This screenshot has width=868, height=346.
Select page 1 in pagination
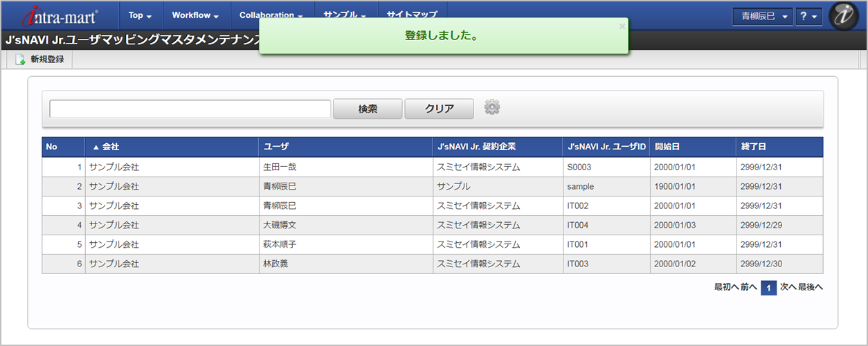[x=768, y=288]
